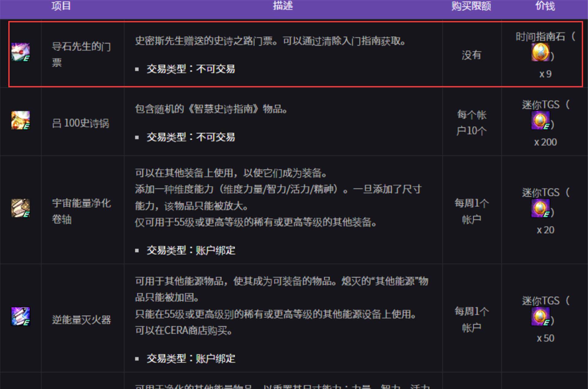Click the 迷你TGS coin icon priced x 200

click(540, 120)
